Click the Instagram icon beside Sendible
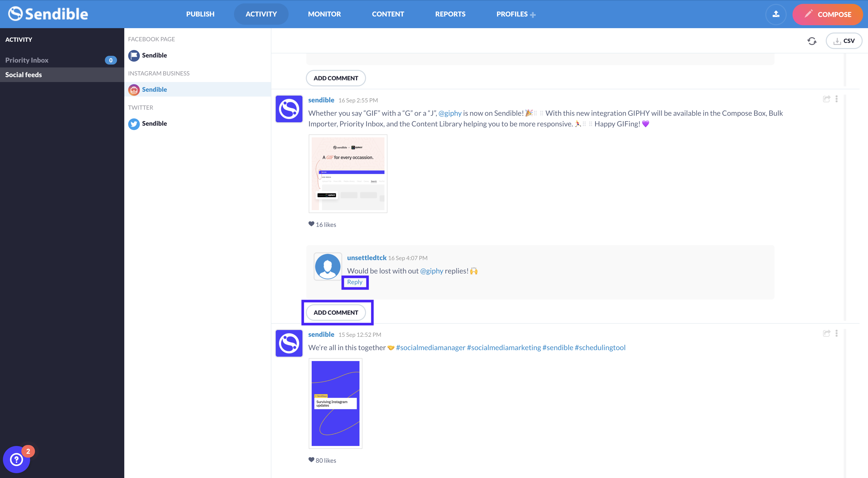This screenshot has height=478, width=868. (x=134, y=90)
